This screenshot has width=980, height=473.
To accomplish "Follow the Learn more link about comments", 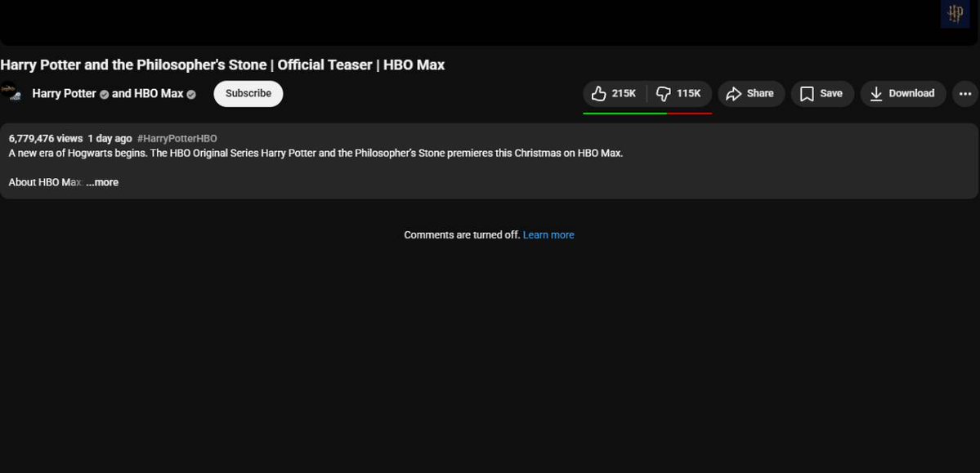I will pyautogui.click(x=548, y=235).
